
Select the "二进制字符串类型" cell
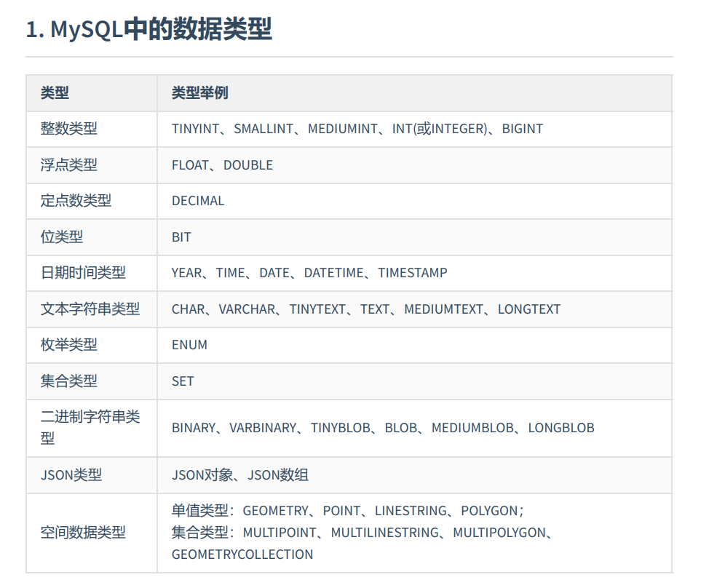pyautogui.click(x=92, y=428)
